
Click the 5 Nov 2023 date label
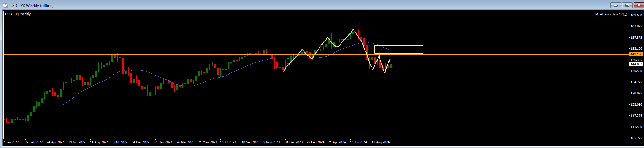pyautogui.click(x=271, y=142)
